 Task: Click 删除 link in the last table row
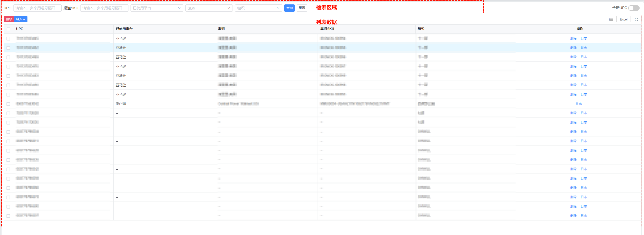pyautogui.click(x=573, y=216)
